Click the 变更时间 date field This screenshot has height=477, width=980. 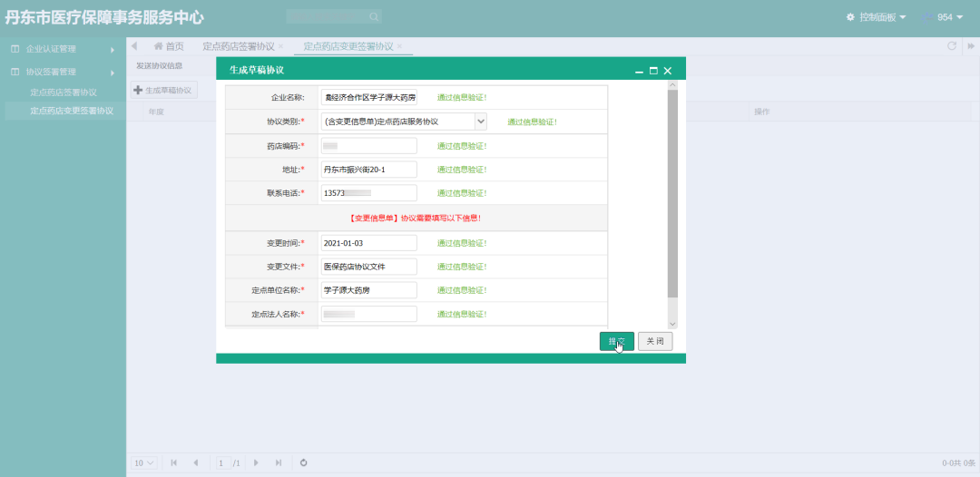(x=368, y=243)
